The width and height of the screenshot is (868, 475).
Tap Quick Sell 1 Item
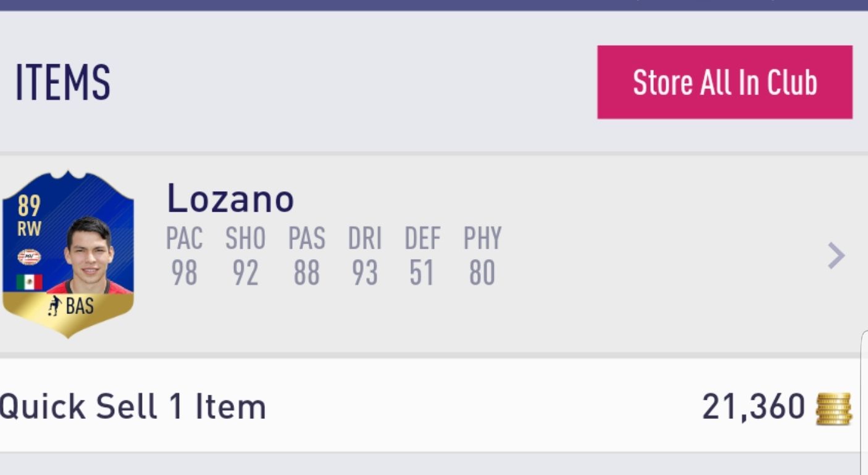click(133, 407)
